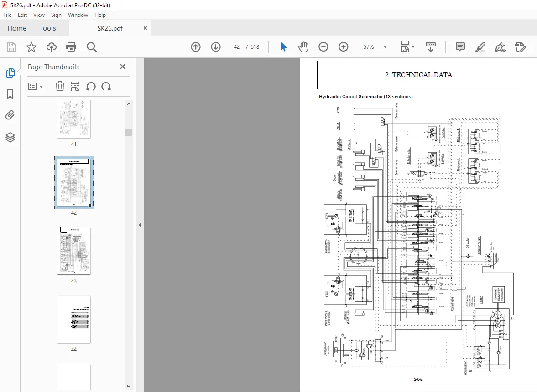Click thumbnail scrollbar up arrow
The height and width of the screenshot is (392, 537).
coord(129,104)
